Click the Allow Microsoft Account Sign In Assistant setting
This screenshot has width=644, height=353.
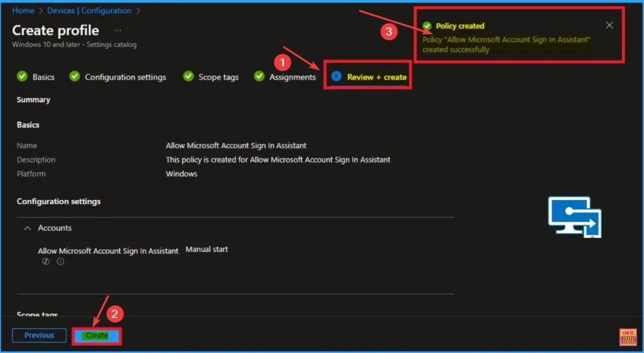point(108,250)
